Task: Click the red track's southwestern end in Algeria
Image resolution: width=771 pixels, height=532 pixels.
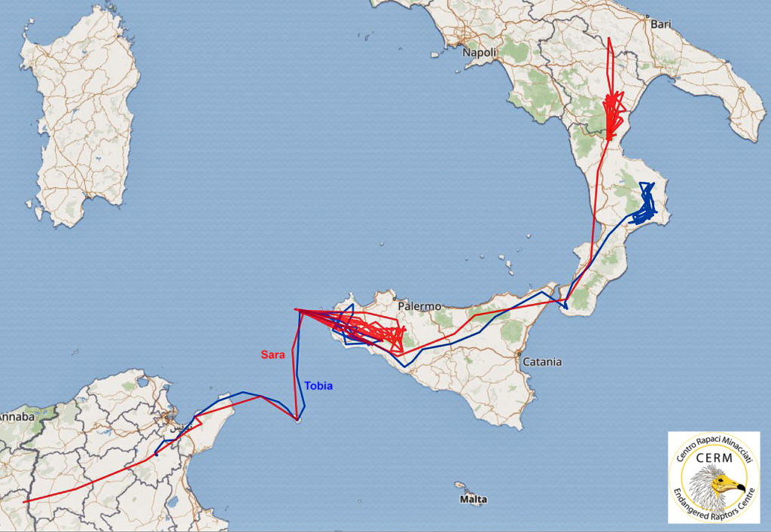Action: pos(25,502)
